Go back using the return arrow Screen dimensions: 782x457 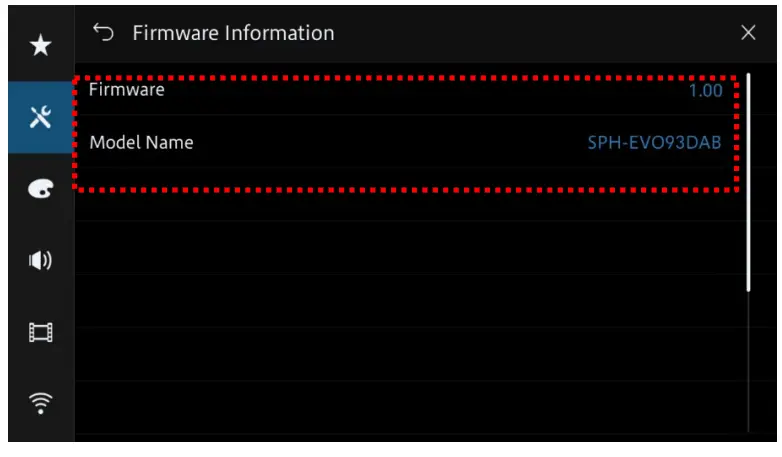tap(103, 33)
